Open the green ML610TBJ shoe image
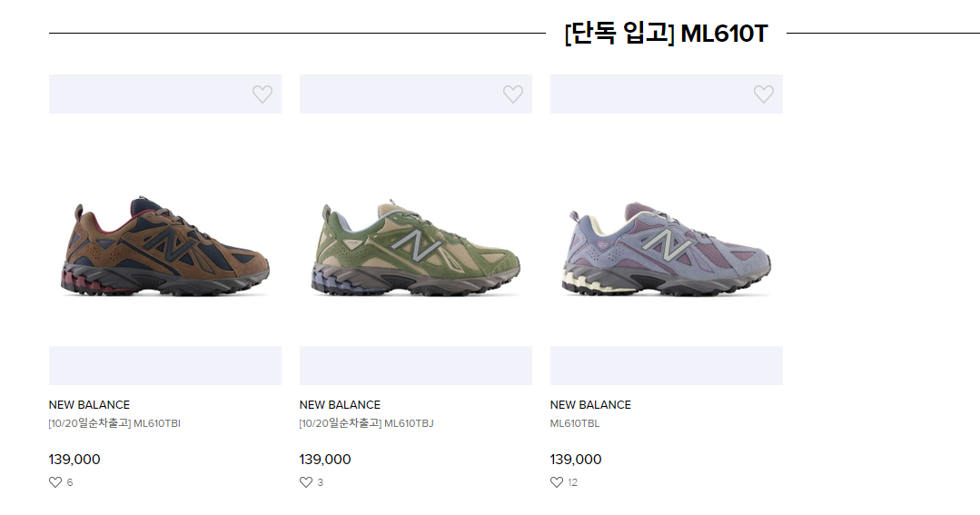Screen dimensions: 980x515 415,247
